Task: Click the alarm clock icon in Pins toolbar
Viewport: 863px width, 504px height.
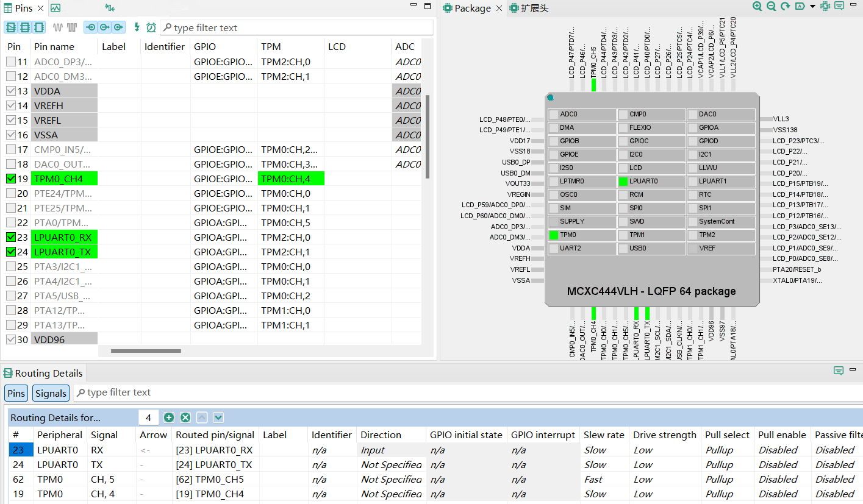Action: tap(151, 27)
